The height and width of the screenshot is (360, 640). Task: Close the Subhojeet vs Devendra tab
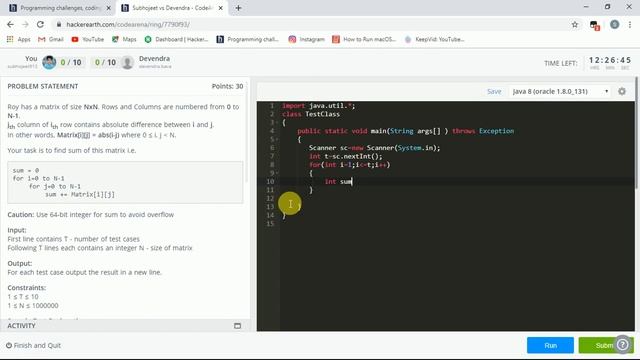pos(220,8)
